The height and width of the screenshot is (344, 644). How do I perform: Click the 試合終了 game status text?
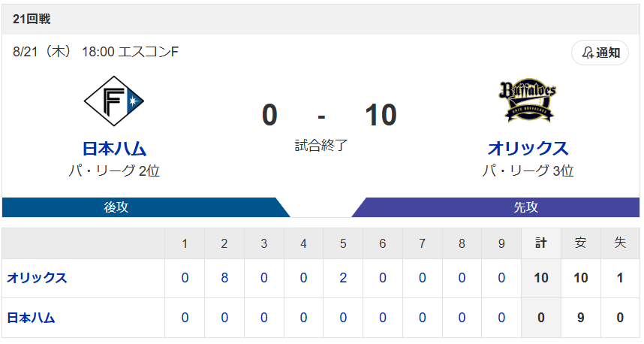coord(321,145)
